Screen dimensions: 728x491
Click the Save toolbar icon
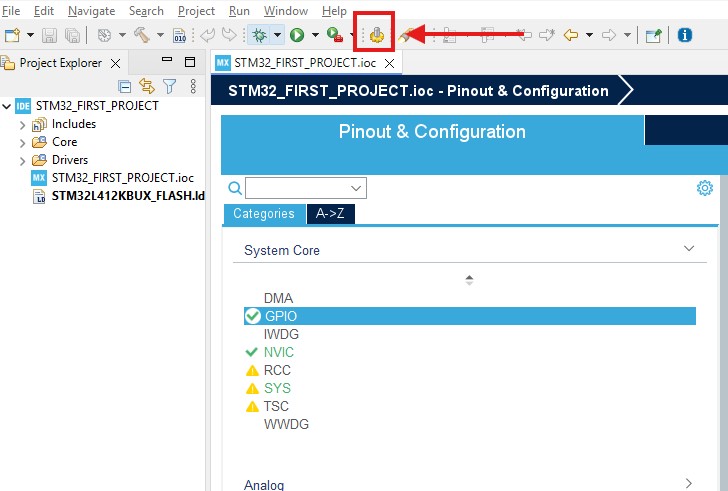(50, 35)
